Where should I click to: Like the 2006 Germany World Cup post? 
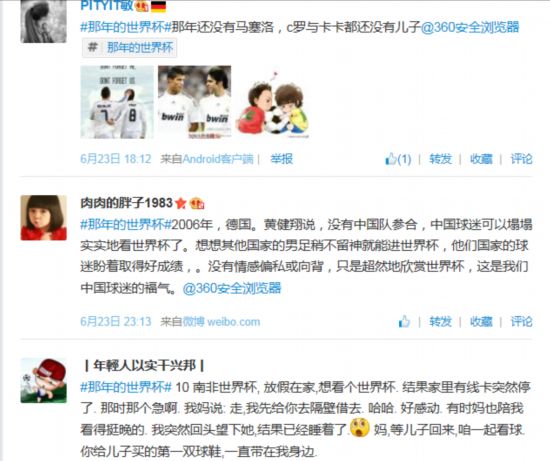pos(404,321)
